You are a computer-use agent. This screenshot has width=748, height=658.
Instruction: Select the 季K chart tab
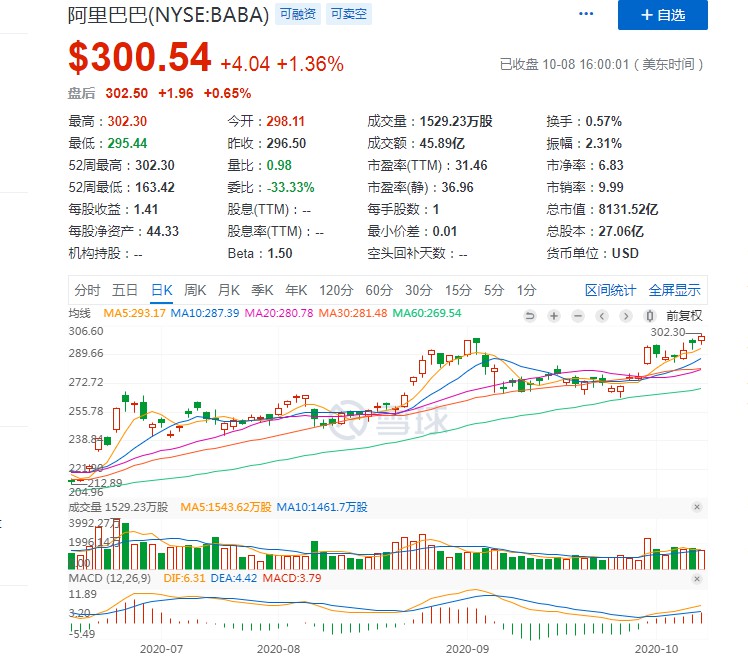(262, 290)
